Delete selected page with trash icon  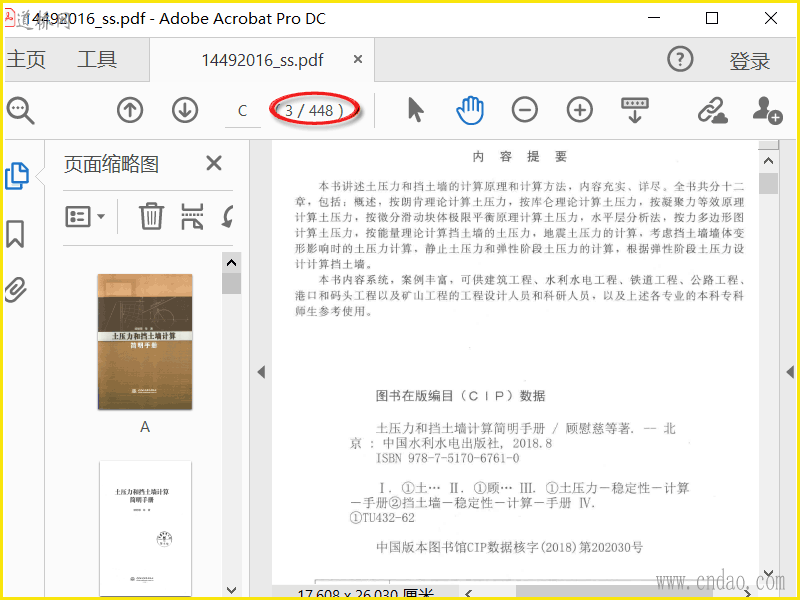point(152,216)
